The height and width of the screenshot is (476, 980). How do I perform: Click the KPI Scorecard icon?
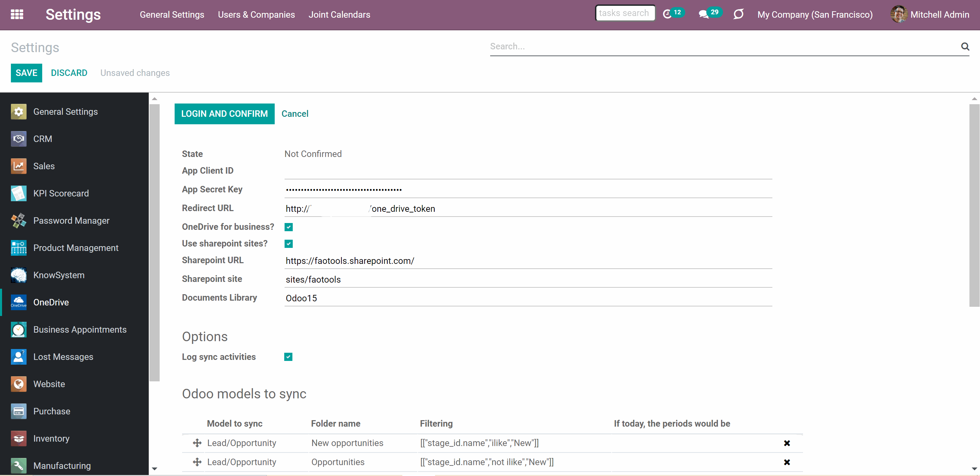[x=19, y=193]
